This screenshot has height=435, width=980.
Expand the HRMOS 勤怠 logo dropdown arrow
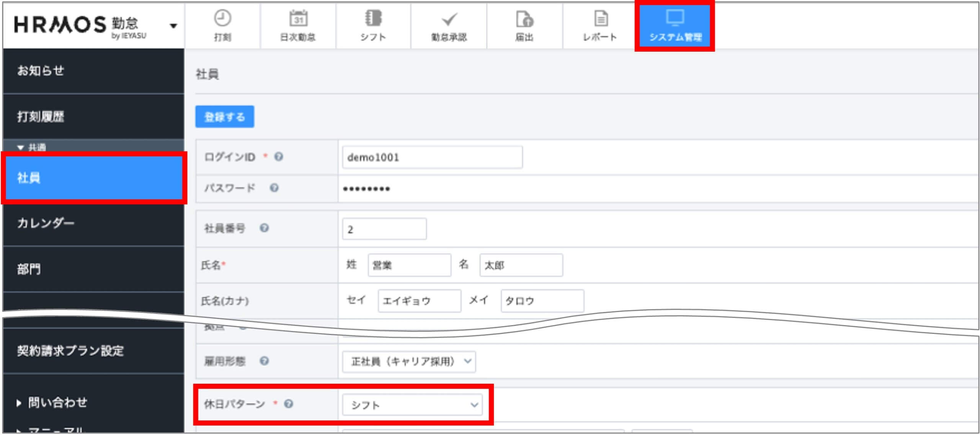tap(173, 26)
